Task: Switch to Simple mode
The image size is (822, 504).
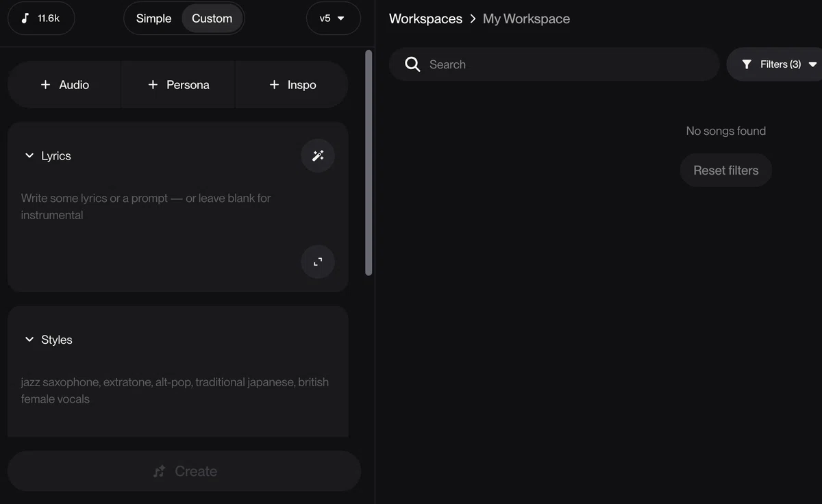Action: 153,18
